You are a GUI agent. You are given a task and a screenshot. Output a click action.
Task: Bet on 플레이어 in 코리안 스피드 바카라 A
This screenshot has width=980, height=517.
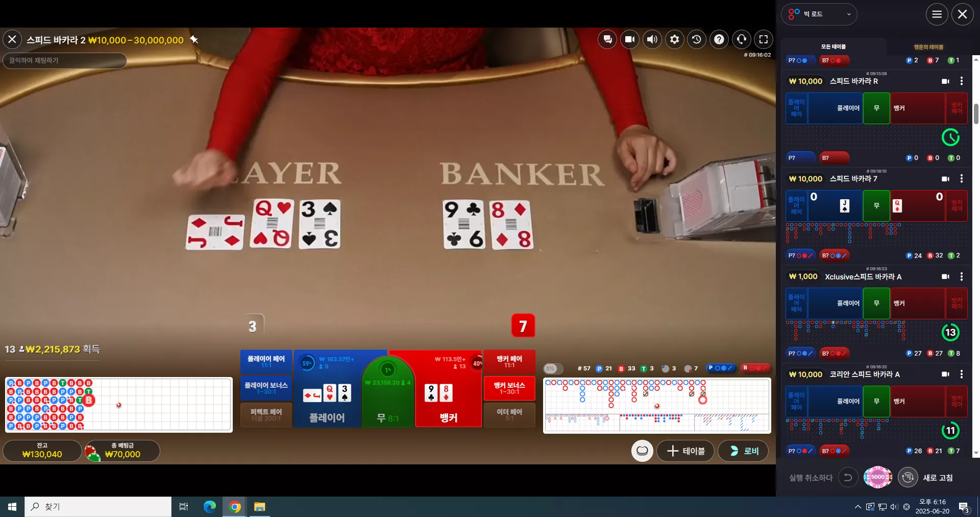pos(836,402)
